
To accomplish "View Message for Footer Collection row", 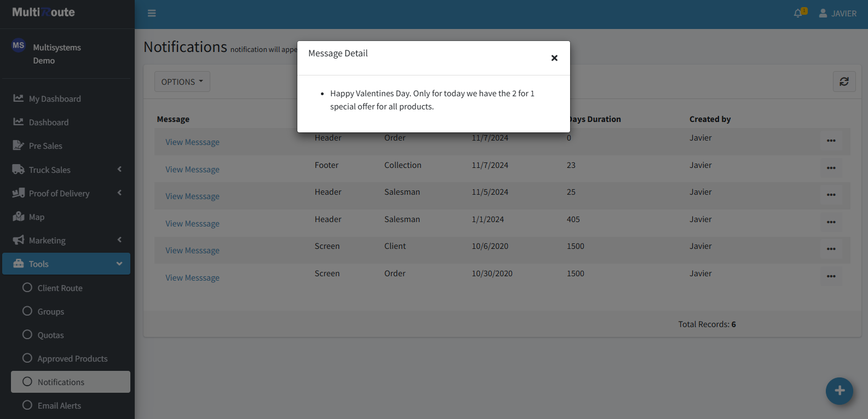I will (192, 170).
